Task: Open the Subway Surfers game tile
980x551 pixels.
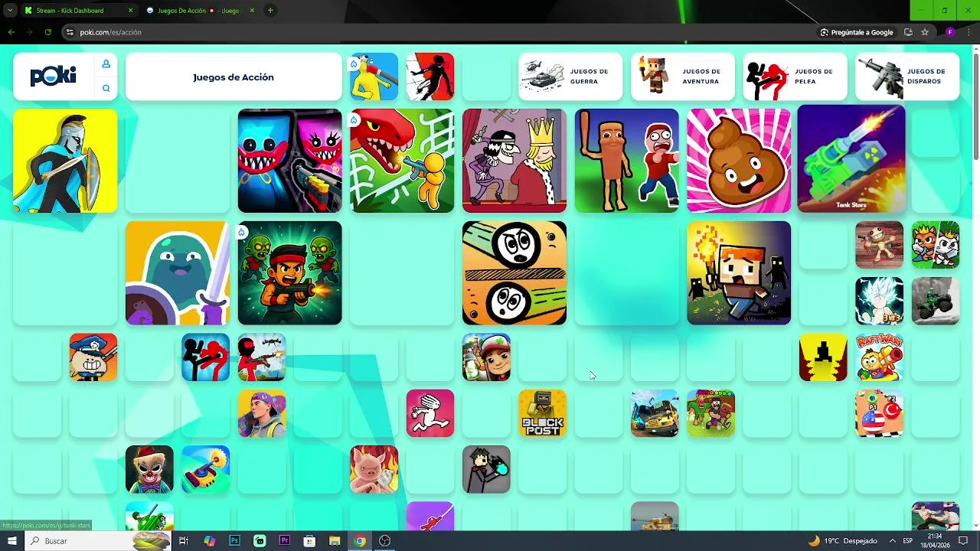Action: tap(486, 357)
